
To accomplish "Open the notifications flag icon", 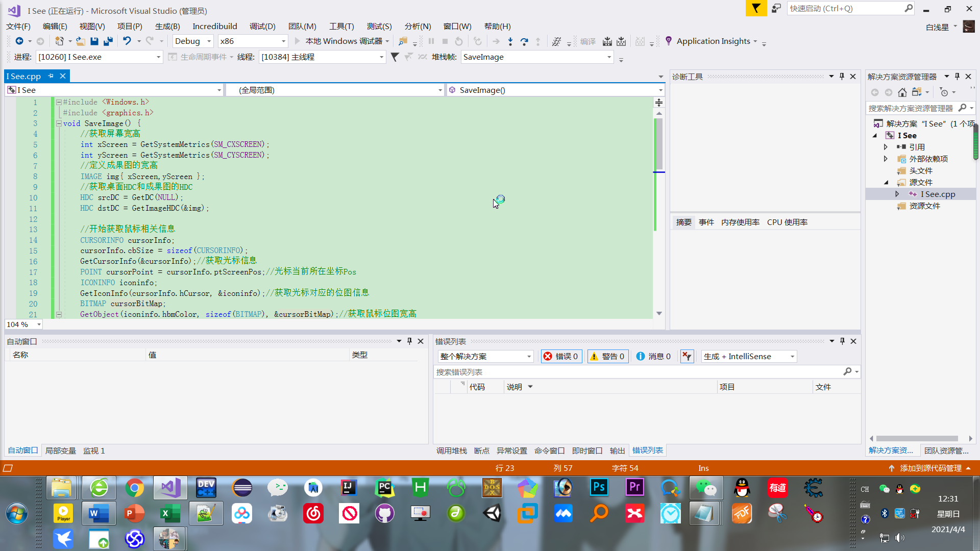I will point(756,8).
